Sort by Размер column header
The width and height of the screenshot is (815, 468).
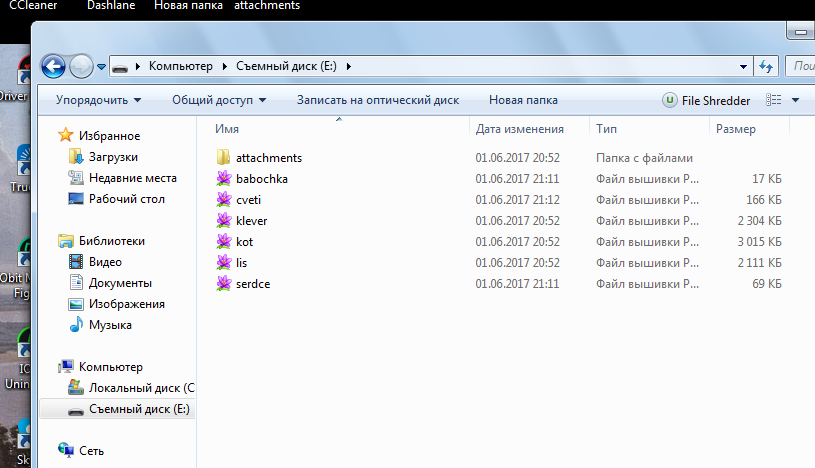735,129
